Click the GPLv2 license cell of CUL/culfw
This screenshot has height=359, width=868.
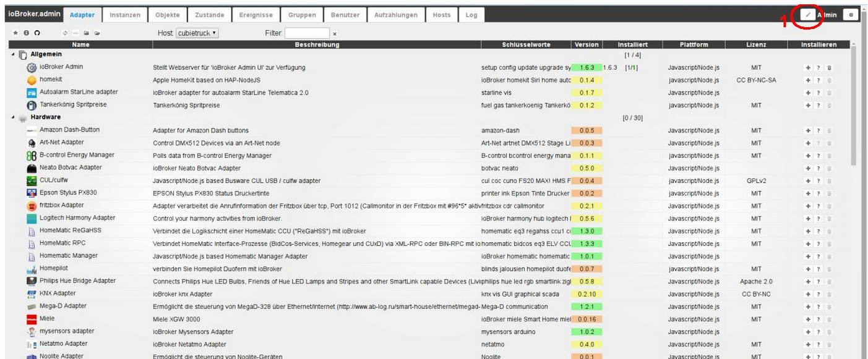point(756,181)
